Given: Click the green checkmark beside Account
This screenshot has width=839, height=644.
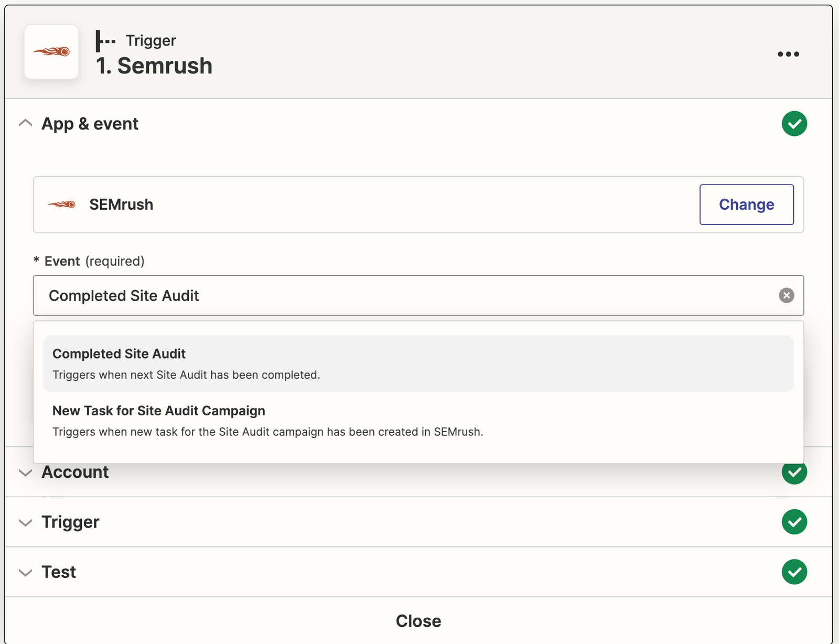Looking at the screenshot, I should tap(794, 473).
